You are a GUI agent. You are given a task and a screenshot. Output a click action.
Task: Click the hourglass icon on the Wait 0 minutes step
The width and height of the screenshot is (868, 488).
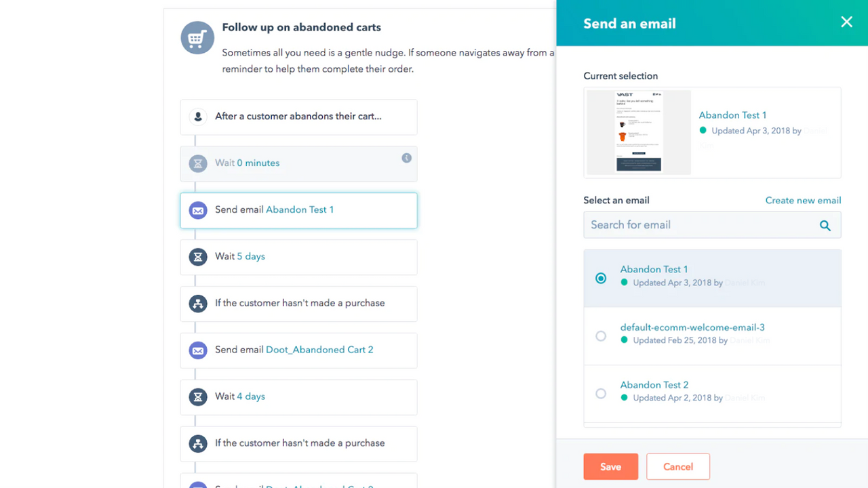(x=197, y=163)
